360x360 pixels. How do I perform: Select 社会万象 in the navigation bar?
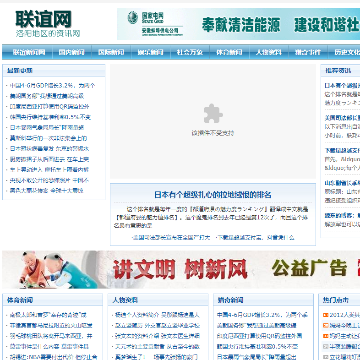click(190, 52)
